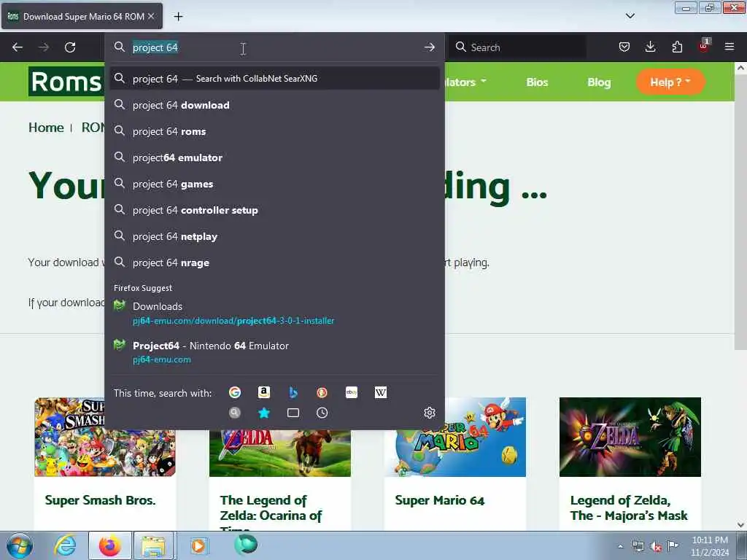Open the Downloads pj64-emu.com installer suggestion
Screen dimensions: 747x560
(275, 314)
